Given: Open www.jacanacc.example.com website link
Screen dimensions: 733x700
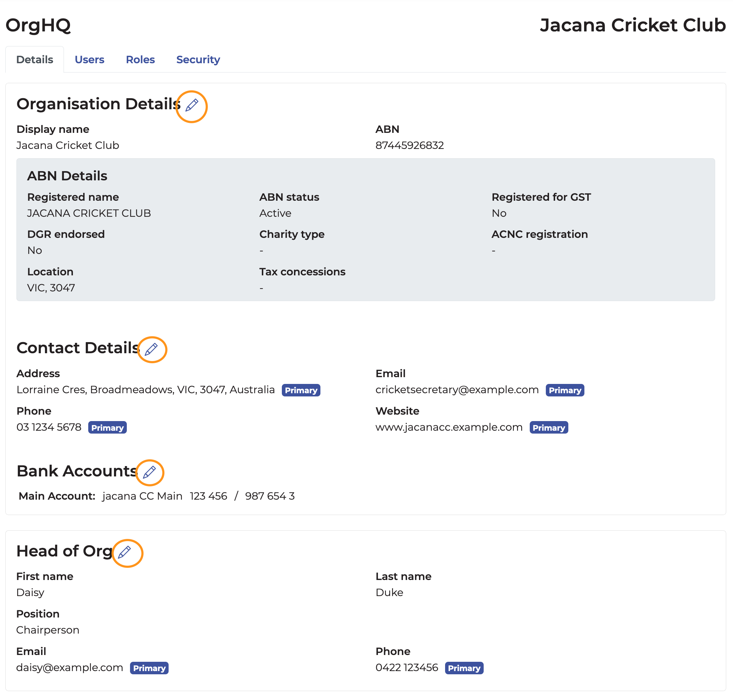Looking at the screenshot, I should pos(449,427).
